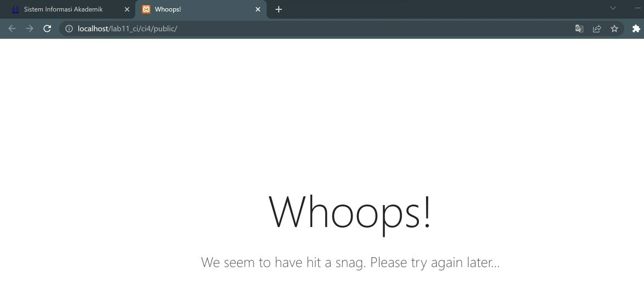Open the Extensions puzzle menu
Viewport: 644px width, 289px height.
point(636,29)
